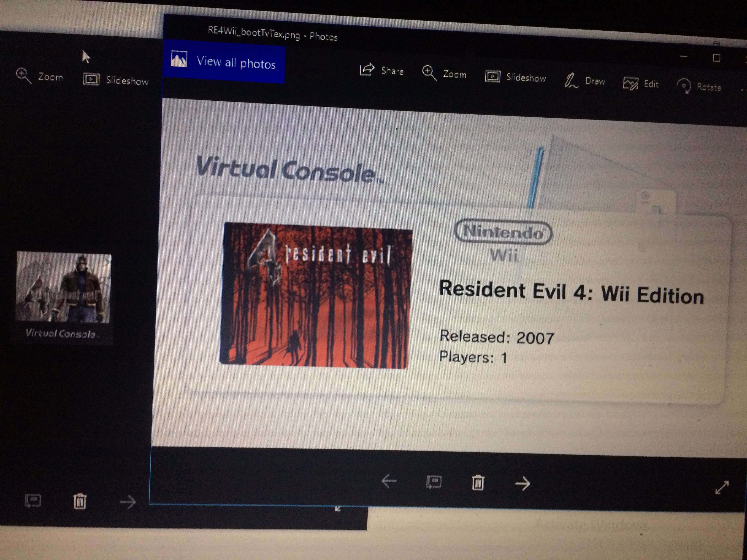
Task: Click the picture icon beside Edit
Action: [631, 83]
